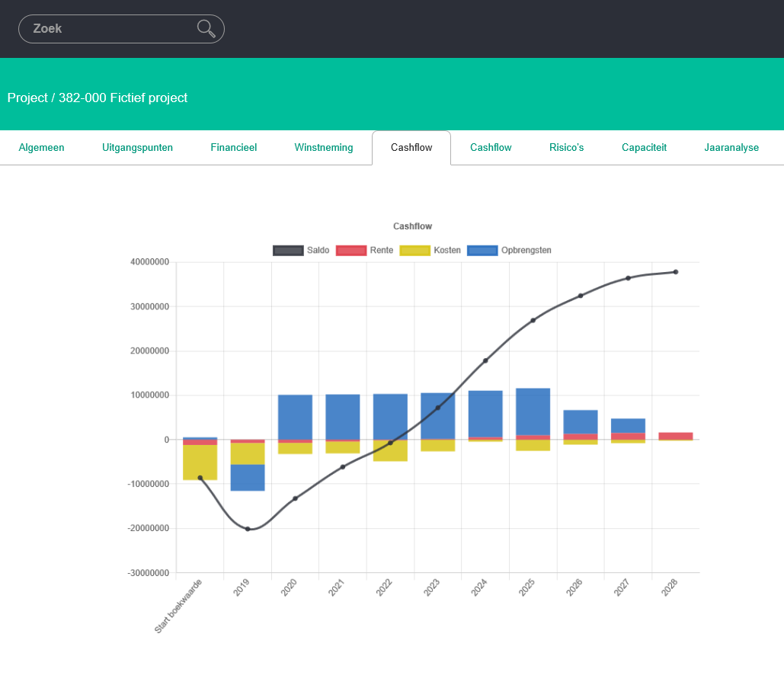Open the Algemeen tab

pyautogui.click(x=41, y=148)
